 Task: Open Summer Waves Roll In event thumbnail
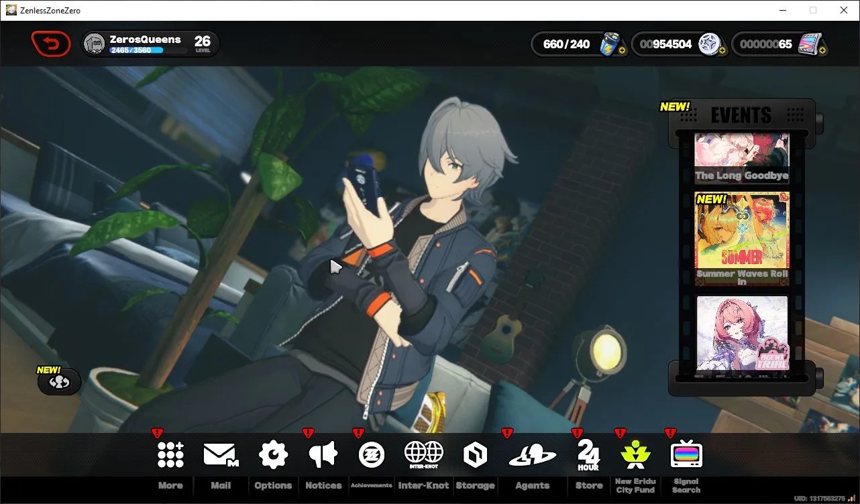(741, 239)
